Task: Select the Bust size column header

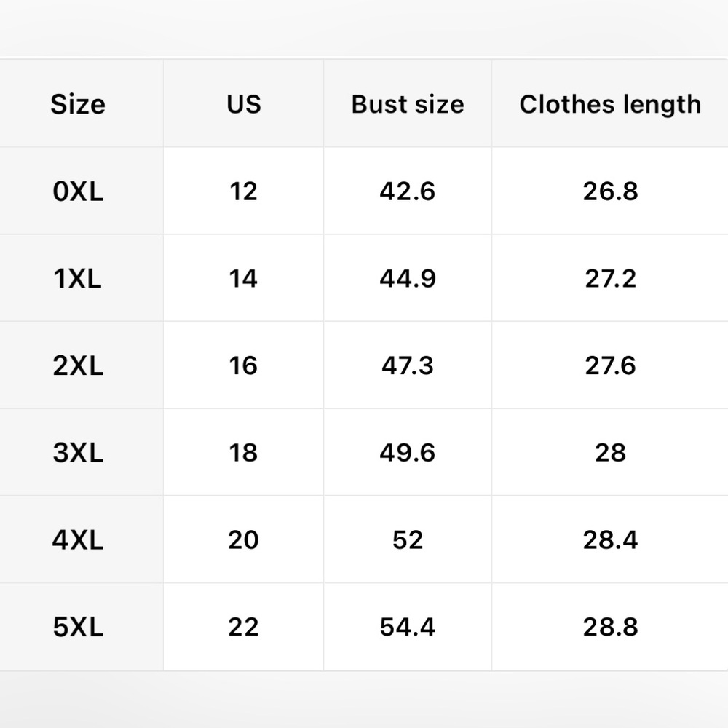Action: coord(408,104)
